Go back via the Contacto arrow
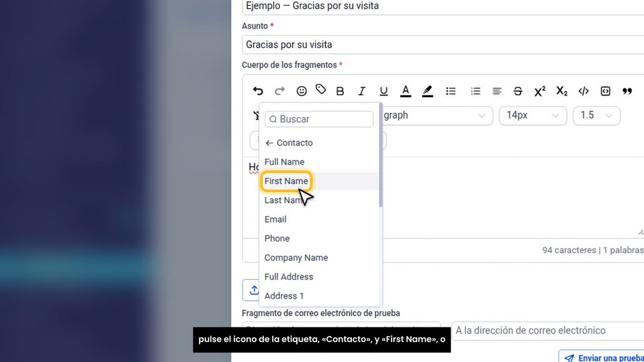Screen dimensions: 644x362 coord(269,143)
